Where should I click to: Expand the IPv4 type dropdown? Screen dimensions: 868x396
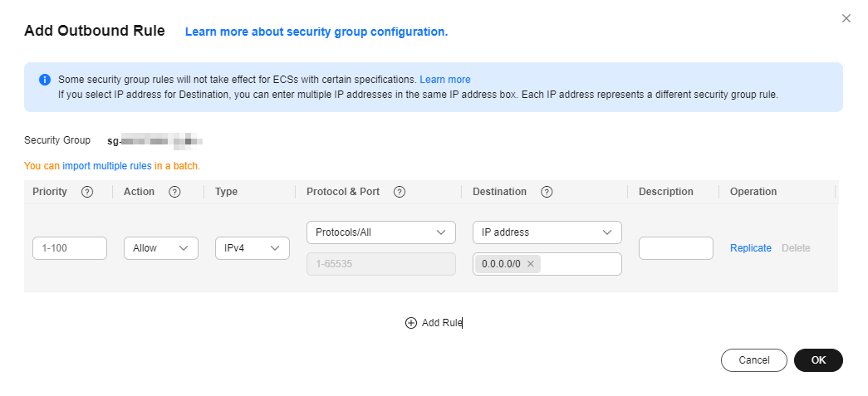coord(253,248)
